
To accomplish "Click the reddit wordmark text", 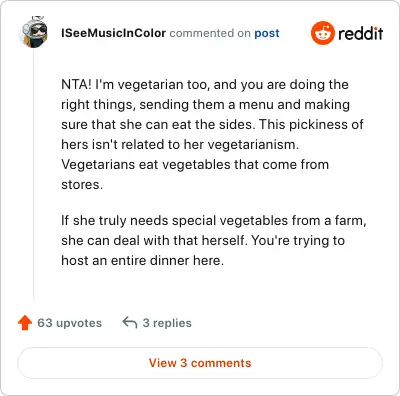I will point(361,33).
